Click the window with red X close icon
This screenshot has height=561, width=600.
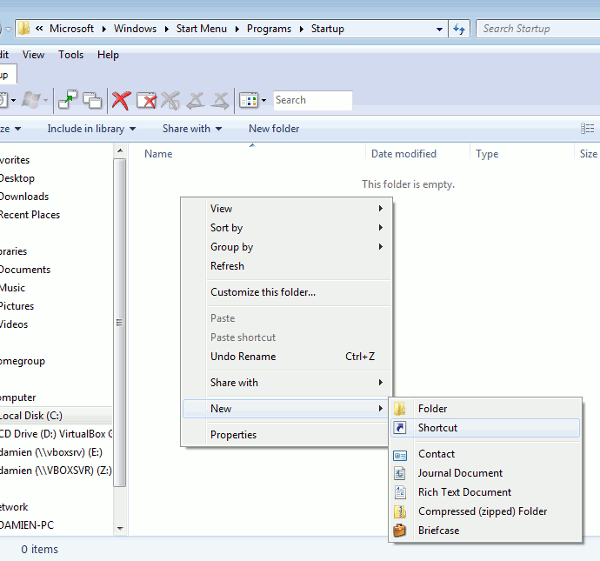[146, 101]
